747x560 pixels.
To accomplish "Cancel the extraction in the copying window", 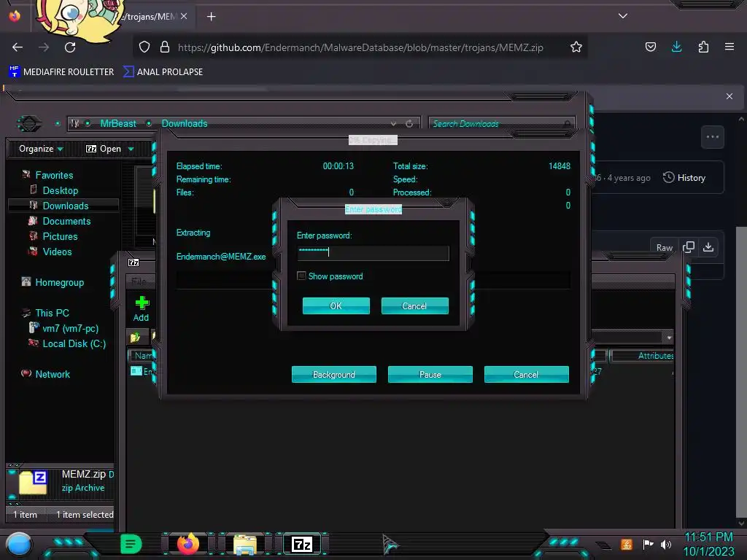I will pos(526,374).
